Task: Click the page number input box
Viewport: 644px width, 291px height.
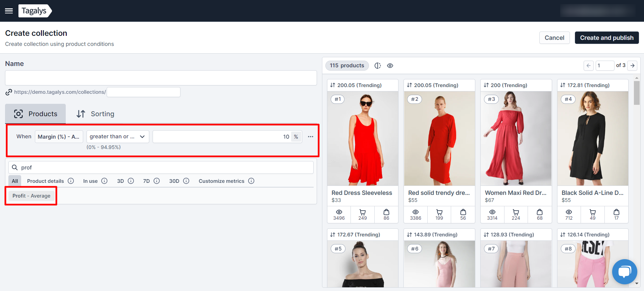Action: pos(605,66)
